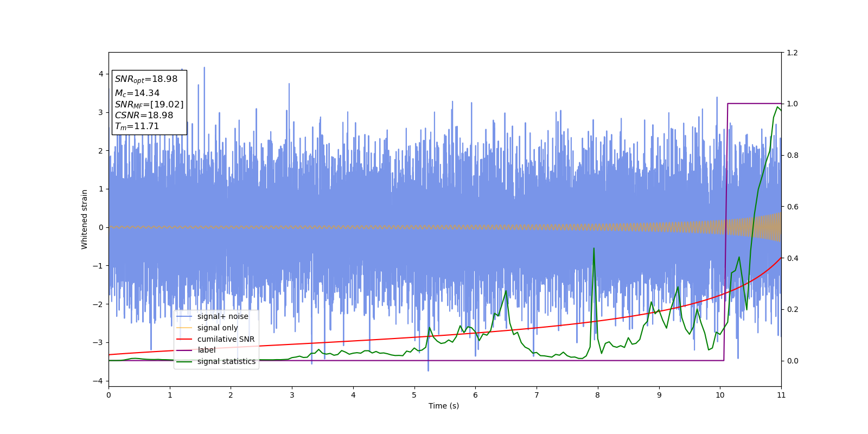Image resolution: width=868 pixels, height=434 pixels.
Task: Click the CSNR=18.98 annotation text
Action: click(x=144, y=116)
